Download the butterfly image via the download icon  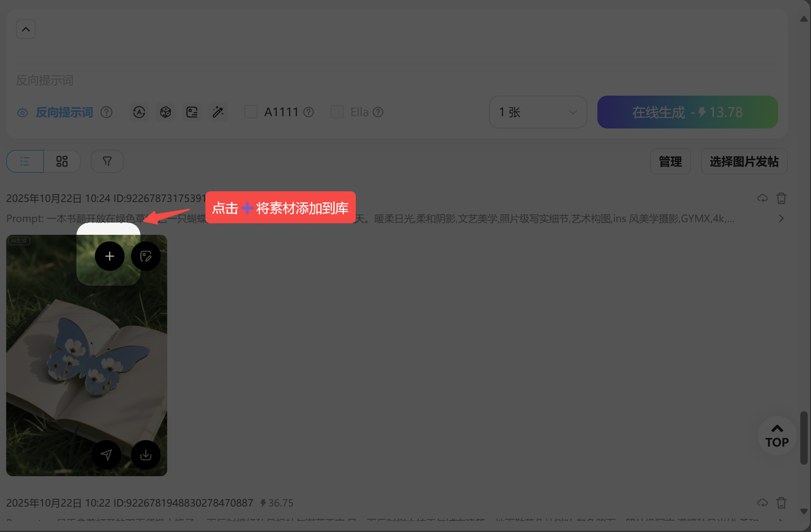pos(146,455)
